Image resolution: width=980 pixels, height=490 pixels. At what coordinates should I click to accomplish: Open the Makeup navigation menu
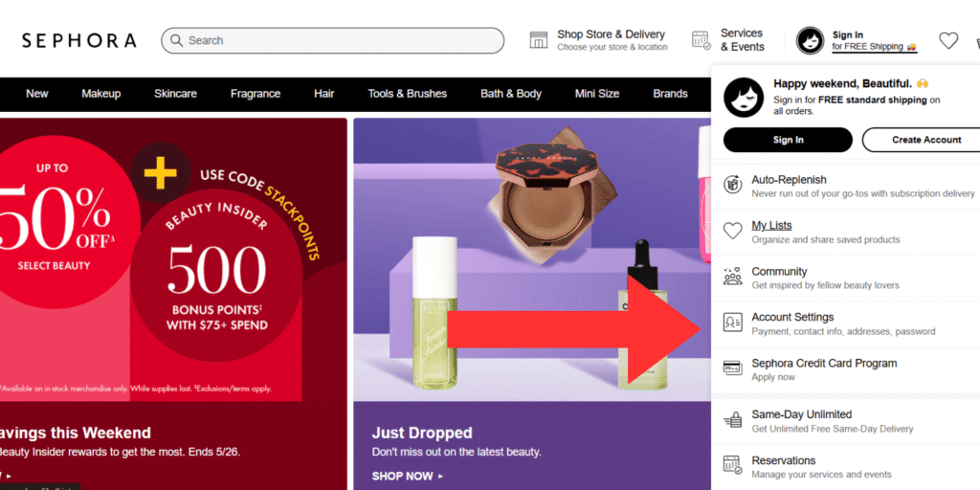click(x=101, y=94)
